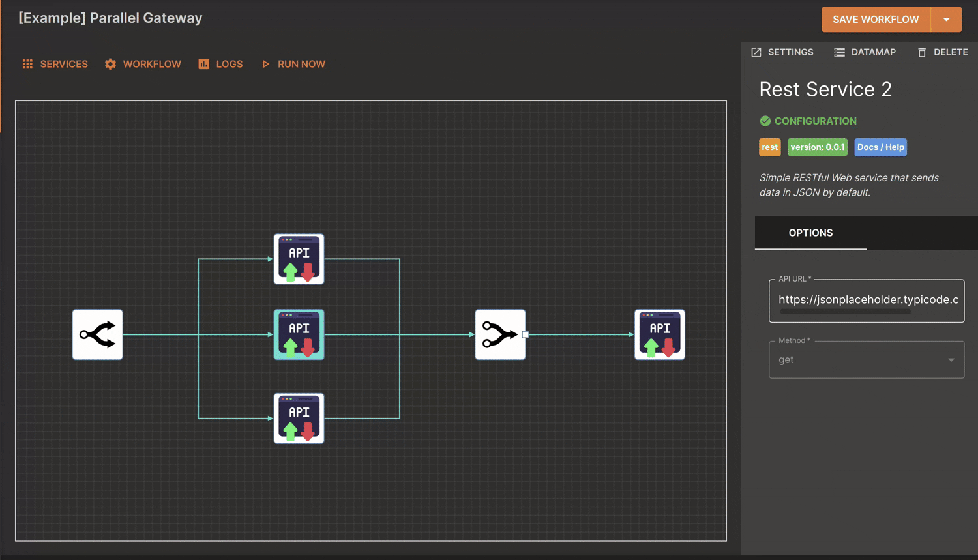This screenshot has width=978, height=560.
Task: Click the API URL field horizontal scrollbar
Action: click(845, 312)
